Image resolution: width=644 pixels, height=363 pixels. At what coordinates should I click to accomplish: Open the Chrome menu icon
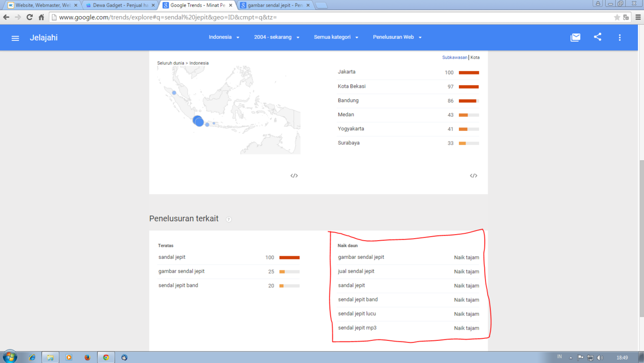[638, 17]
